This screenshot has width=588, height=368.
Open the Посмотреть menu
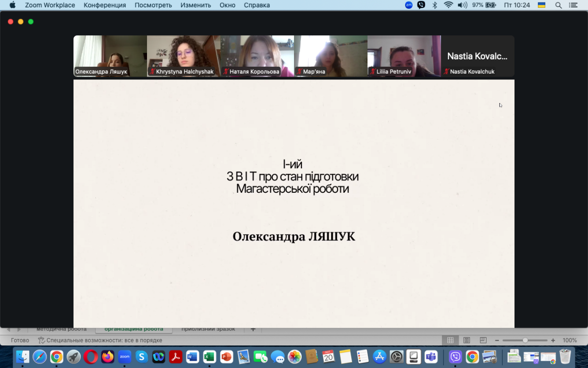click(153, 5)
